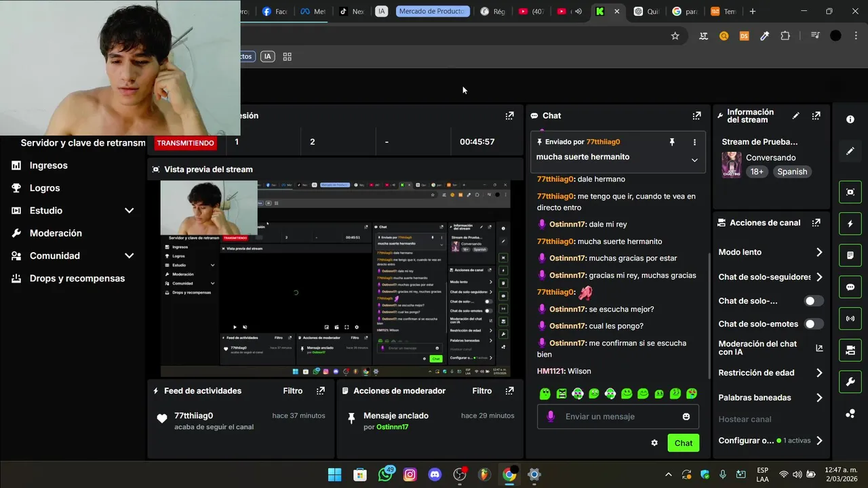Open Acciones de moderador Filtro

click(482, 391)
